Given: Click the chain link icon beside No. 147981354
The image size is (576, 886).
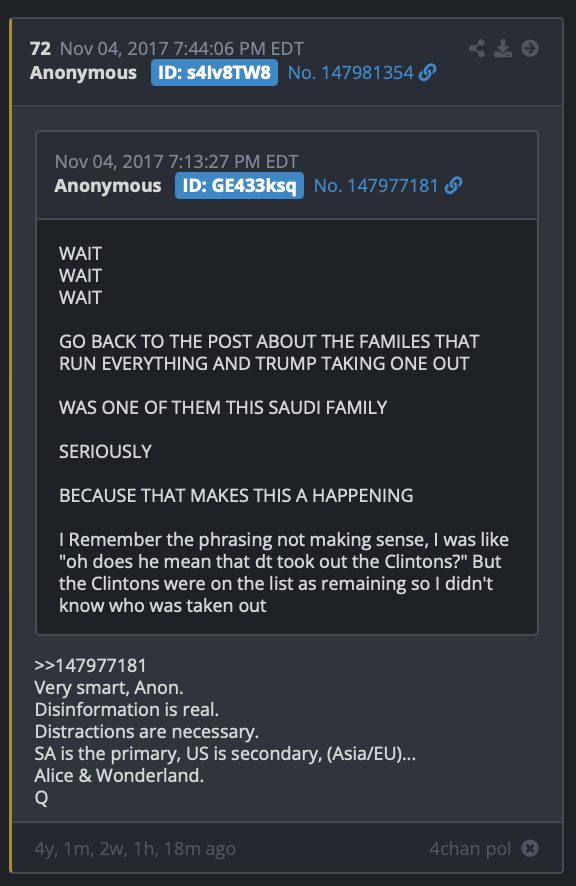Looking at the screenshot, I should pyautogui.click(x=427, y=72).
